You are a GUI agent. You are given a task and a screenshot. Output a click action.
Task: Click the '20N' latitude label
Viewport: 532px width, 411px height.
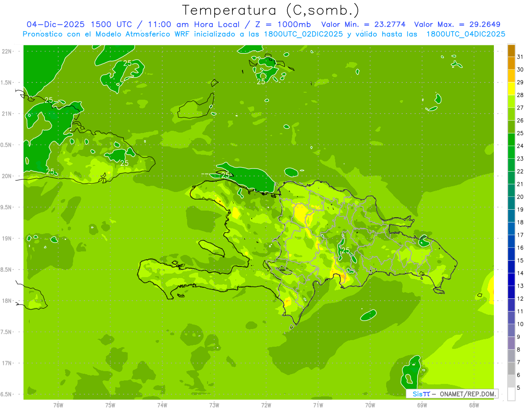click(7, 176)
